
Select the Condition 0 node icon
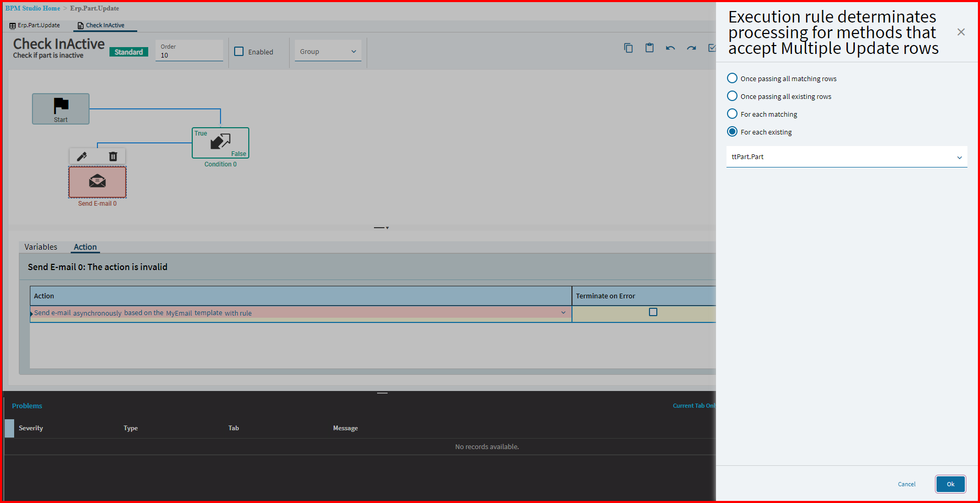(x=221, y=142)
